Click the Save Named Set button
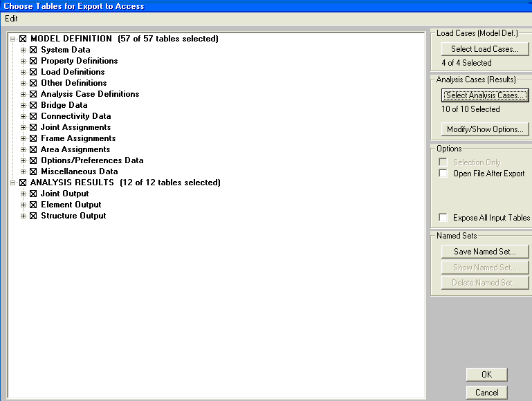Screen dimensions: 532x401 click(x=485, y=252)
